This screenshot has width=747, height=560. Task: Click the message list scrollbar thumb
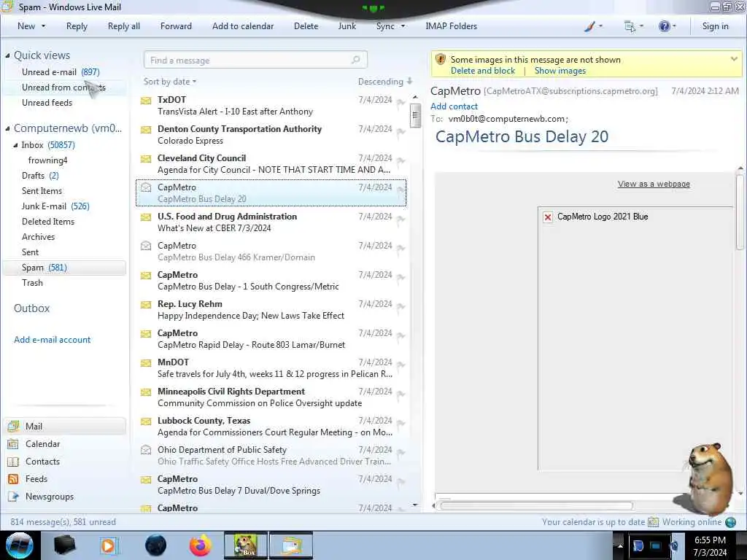(x=415, y=116)
